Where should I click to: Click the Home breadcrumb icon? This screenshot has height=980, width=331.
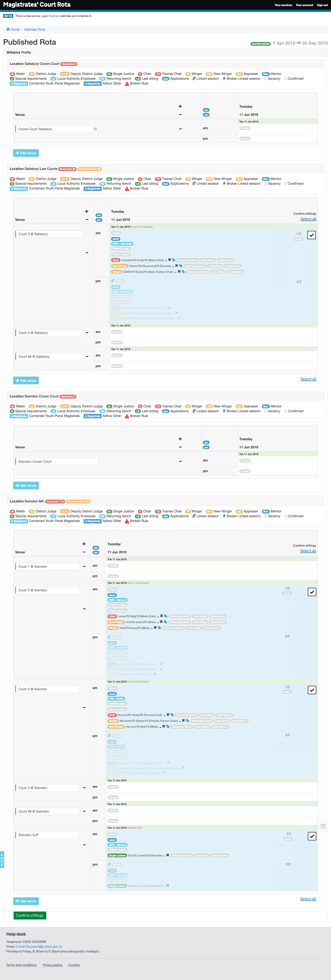[x=8, y=29]
